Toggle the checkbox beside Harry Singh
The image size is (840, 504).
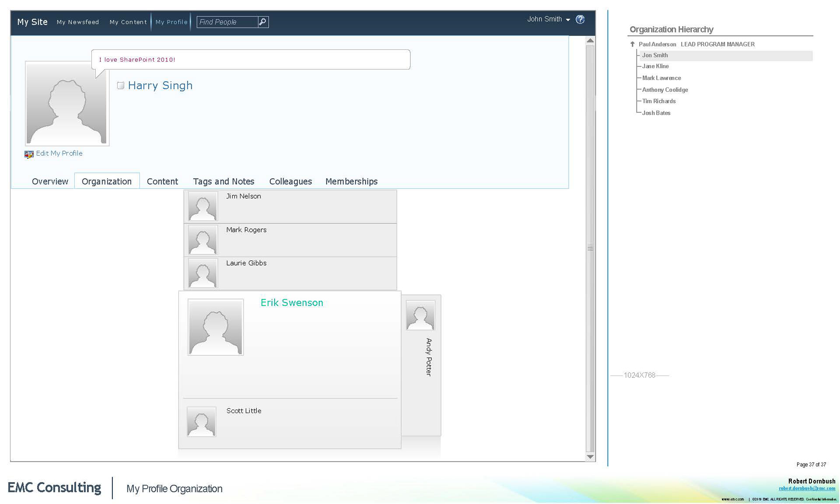coord(121,86)
